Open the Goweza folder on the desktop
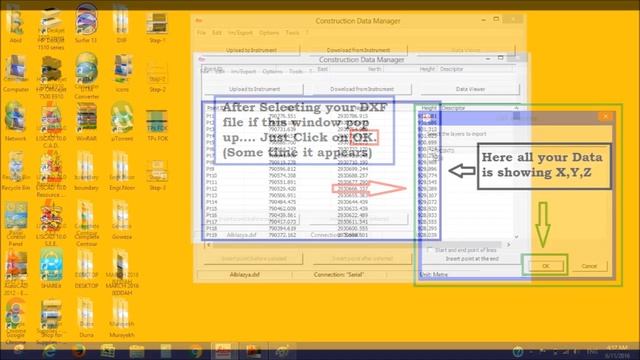640x360 pixels. pos(122,220)
